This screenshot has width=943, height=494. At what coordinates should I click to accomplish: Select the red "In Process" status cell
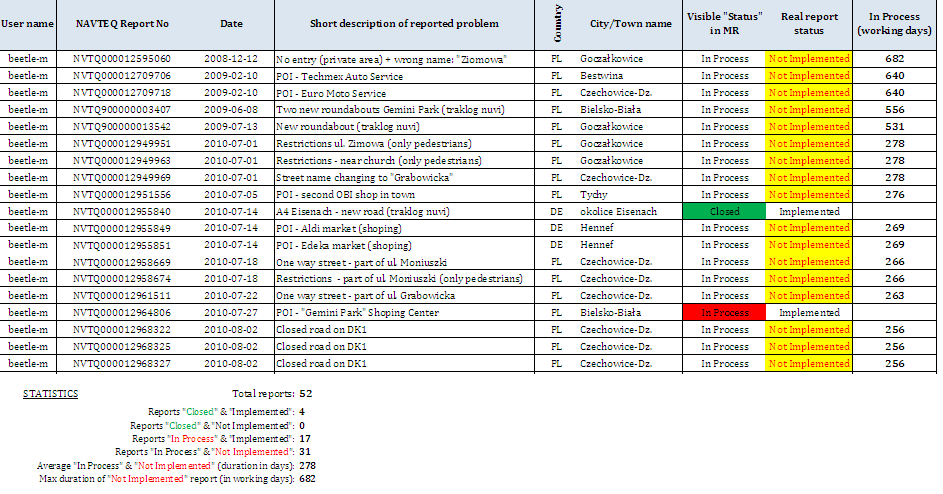[x=724, y=312]
